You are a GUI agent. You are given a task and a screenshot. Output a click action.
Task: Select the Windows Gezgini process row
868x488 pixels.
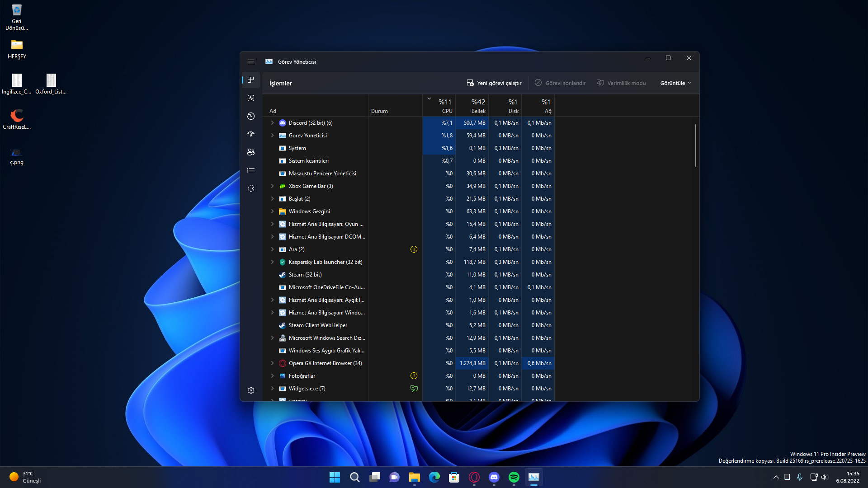(x=309, y=211)
